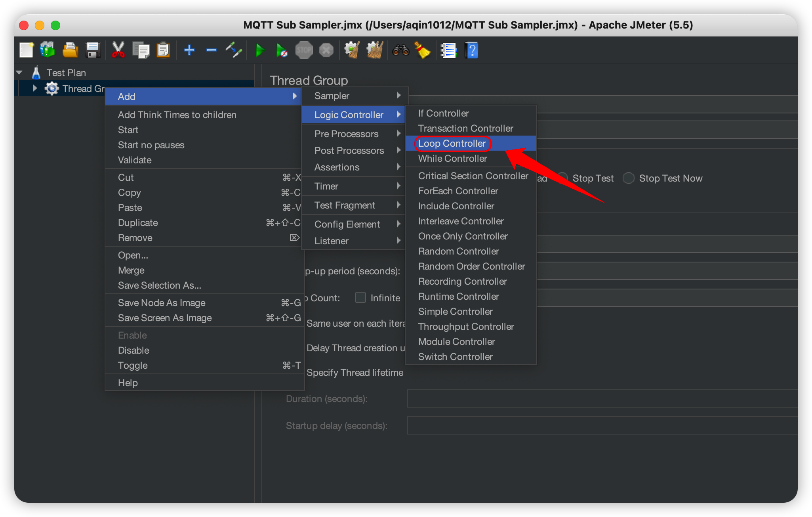The width and height of the screenshot is (812, 517).
Task: Click the Save floppy disk icon
Action: [x=93, y=50]
